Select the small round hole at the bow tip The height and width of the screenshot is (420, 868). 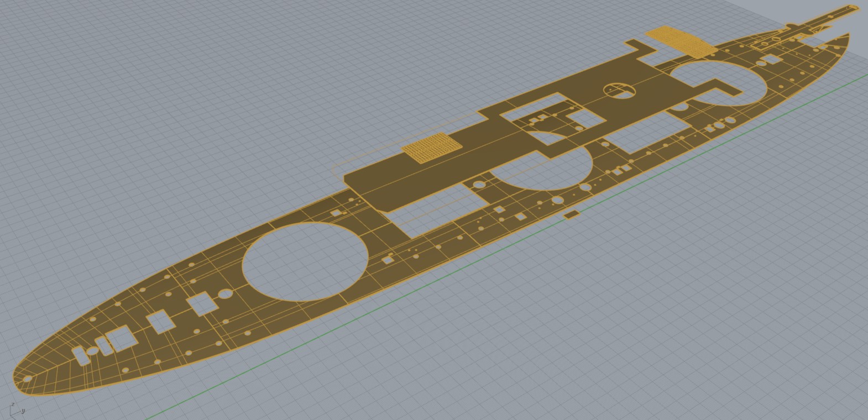point(27,379)
